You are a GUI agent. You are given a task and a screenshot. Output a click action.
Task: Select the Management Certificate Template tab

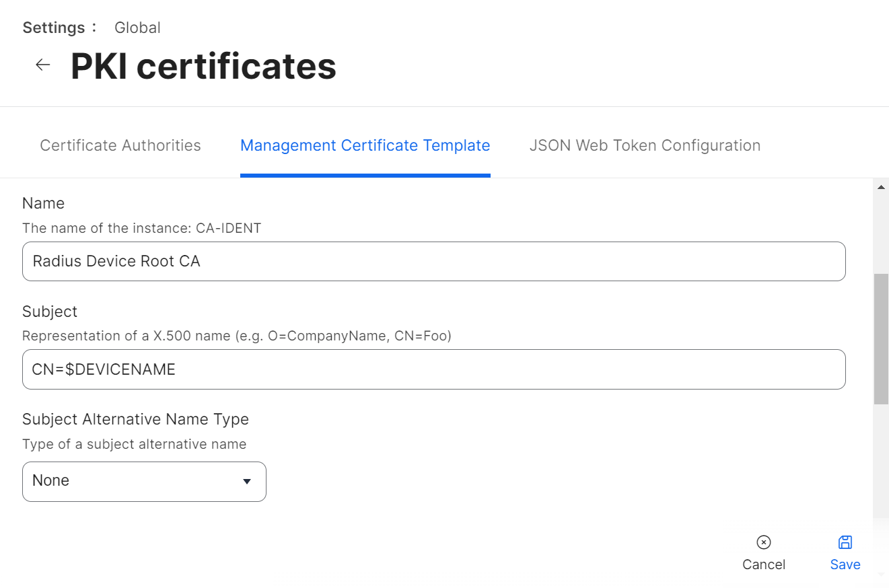point(365,145)
